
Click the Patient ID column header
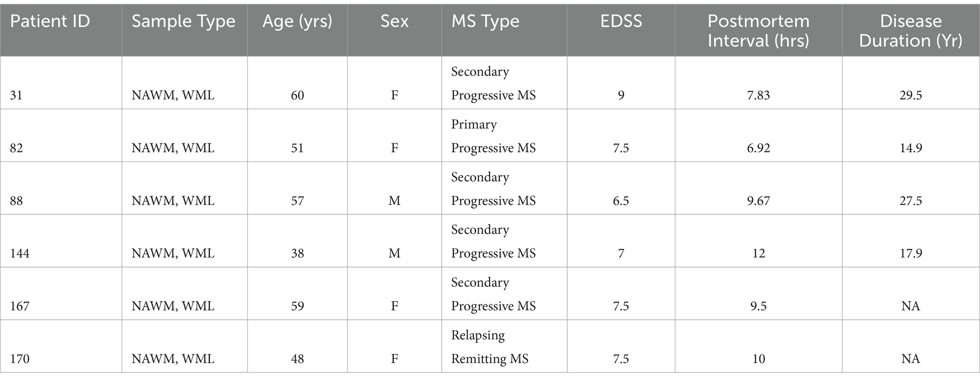coord(61,30)
